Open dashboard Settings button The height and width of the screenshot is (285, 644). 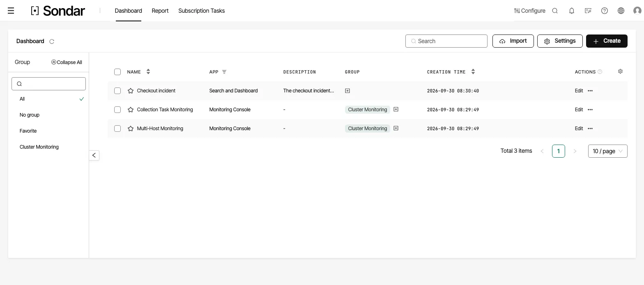tap(560, 41)
